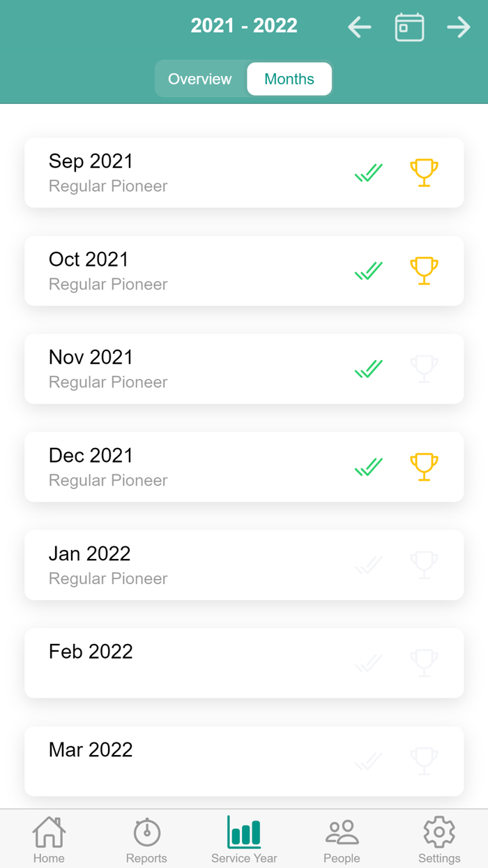Open the calendar year picker icon
The height and width of the screenshot is (868, 488).
(x=409, y=27)
